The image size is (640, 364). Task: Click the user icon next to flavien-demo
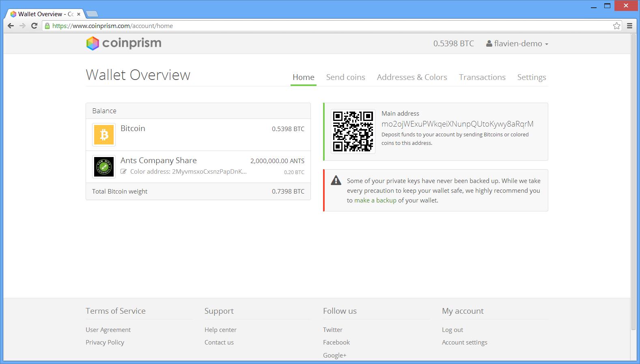click(489, 43)
